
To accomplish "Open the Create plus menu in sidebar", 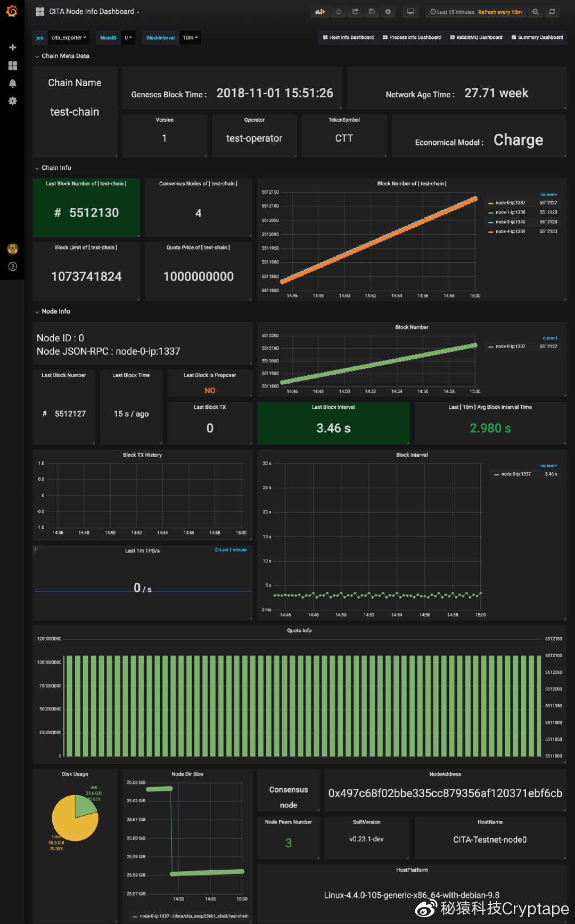I will tap(13, 47).
